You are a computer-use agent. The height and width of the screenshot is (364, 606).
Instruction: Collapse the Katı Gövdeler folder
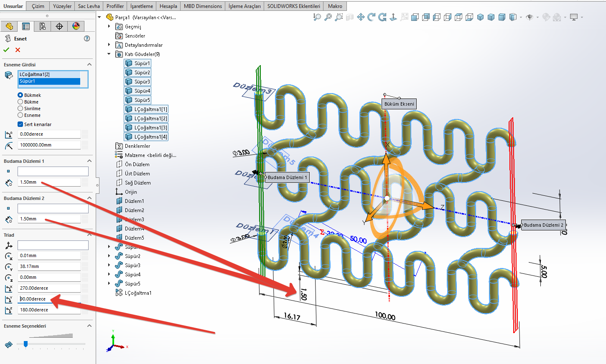coord(109,54)
